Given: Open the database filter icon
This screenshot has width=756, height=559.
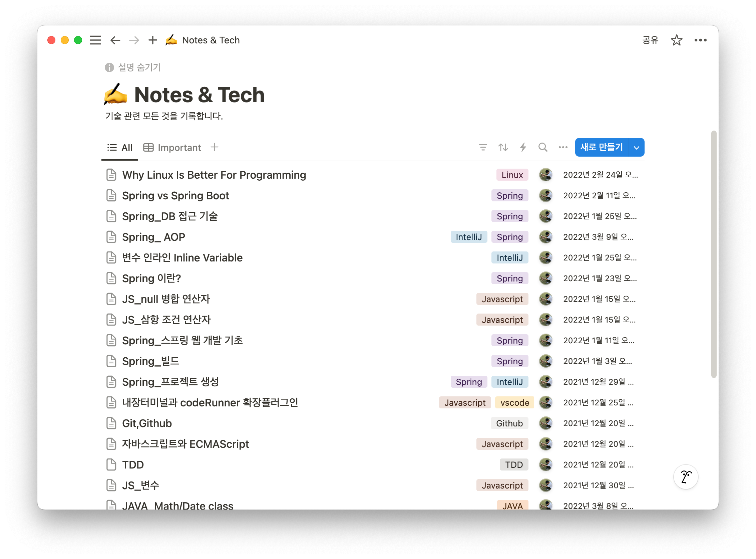Looking at the screenshot, I should pyautogui.click(x=483, y=147).
